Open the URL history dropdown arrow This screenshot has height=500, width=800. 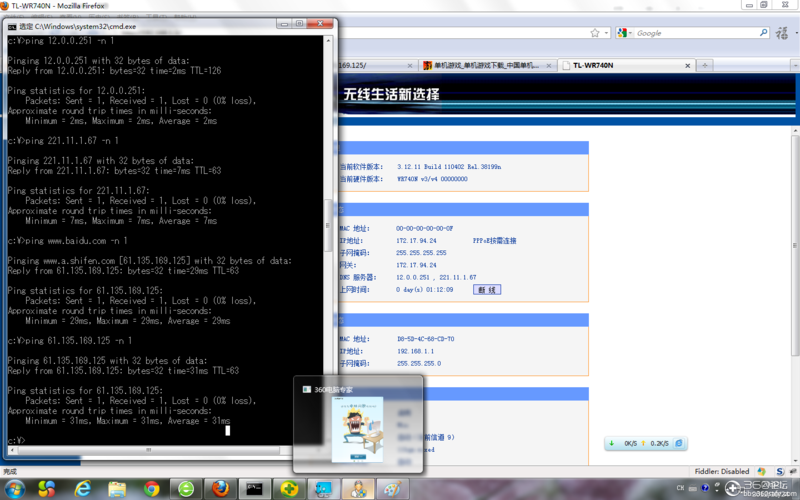point(606,33)
